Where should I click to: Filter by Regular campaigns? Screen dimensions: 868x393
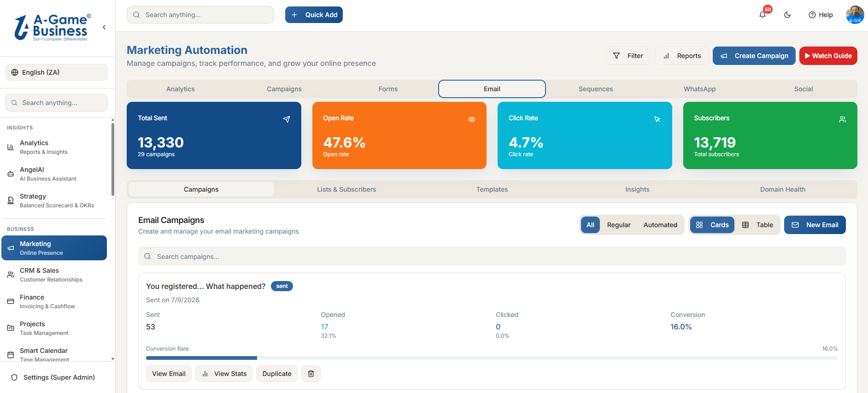click(619, 225)
